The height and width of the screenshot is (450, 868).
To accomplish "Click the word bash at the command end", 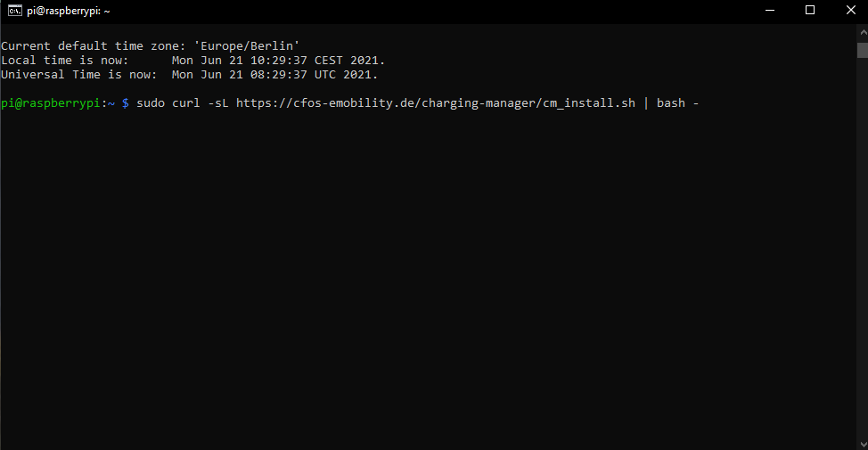I will (671, 103).
